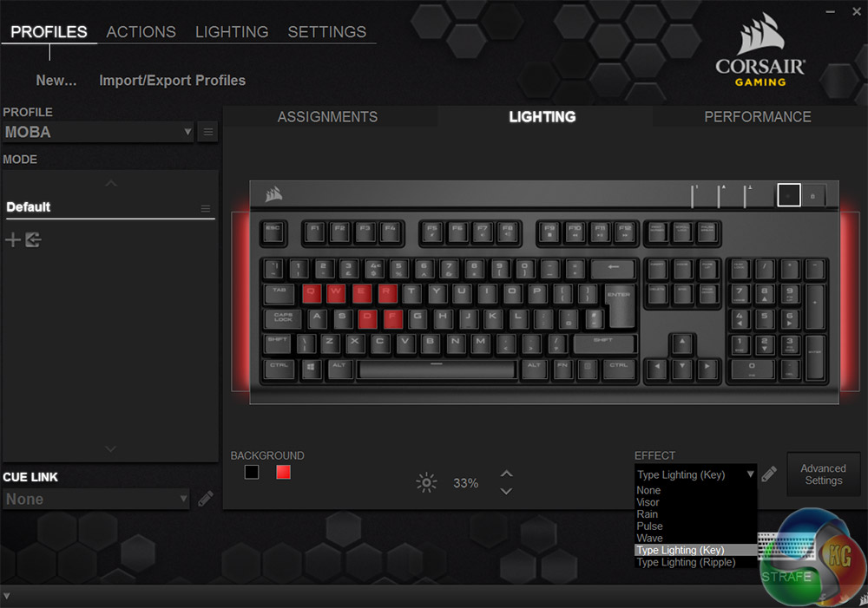Add a new mode with plus icon
868x608 pixels.
pyautogui.click(x=13, y=239)
